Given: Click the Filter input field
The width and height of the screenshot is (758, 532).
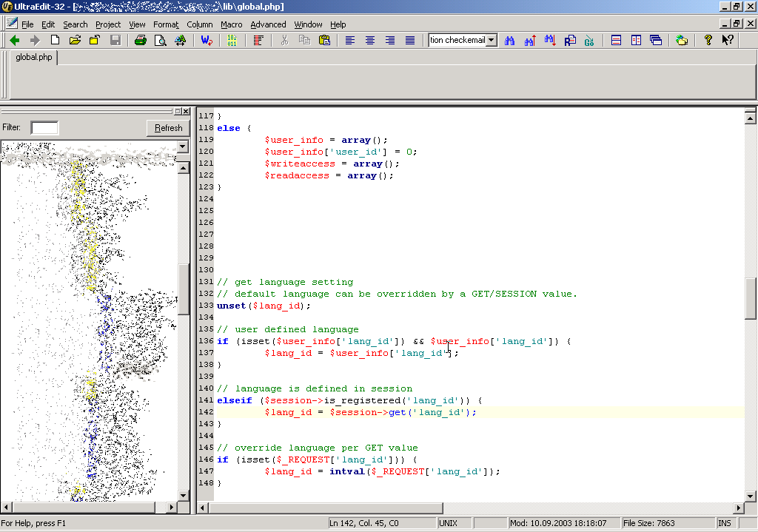Looking at the screenshot, I should 44,128.
